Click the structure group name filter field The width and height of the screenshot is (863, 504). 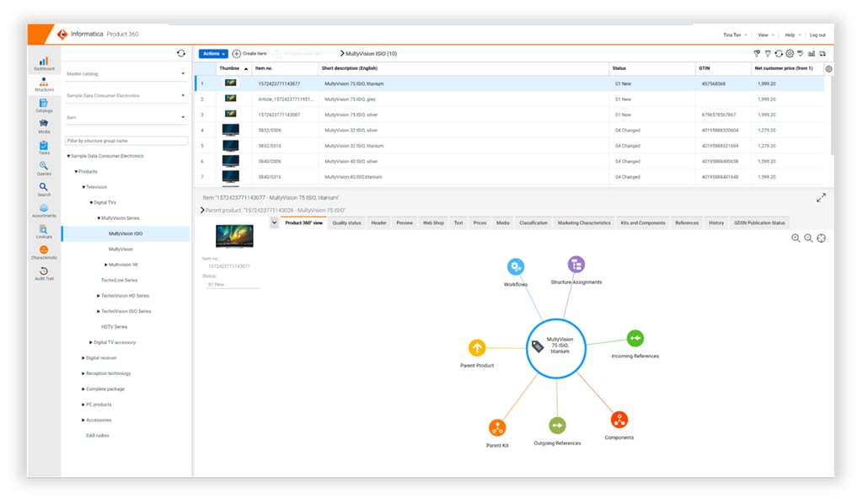click(x=126, y=141)
